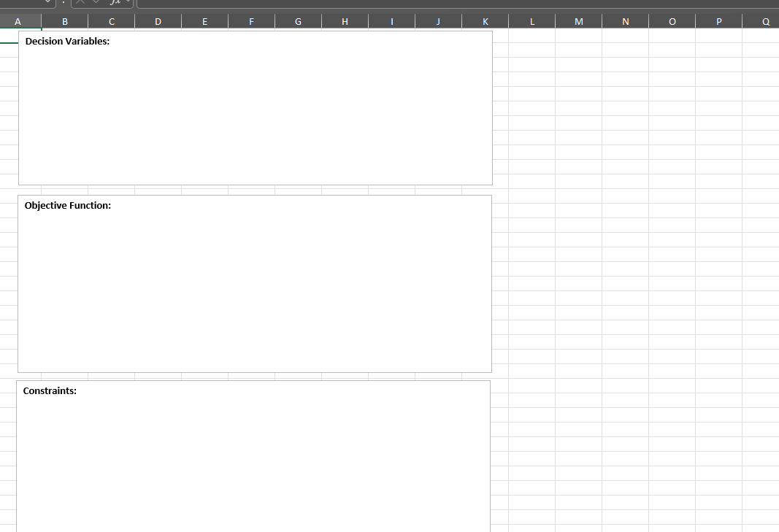Click the "Objective Function:" text box label

(x=68, y=205)
